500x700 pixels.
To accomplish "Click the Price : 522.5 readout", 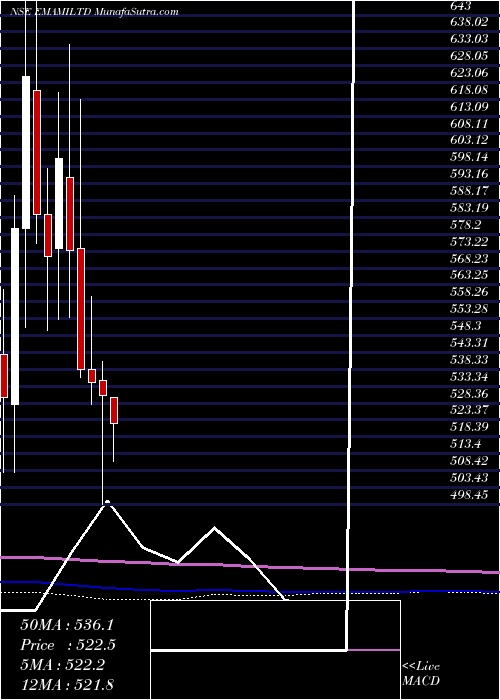I will (x=67, y=645).
